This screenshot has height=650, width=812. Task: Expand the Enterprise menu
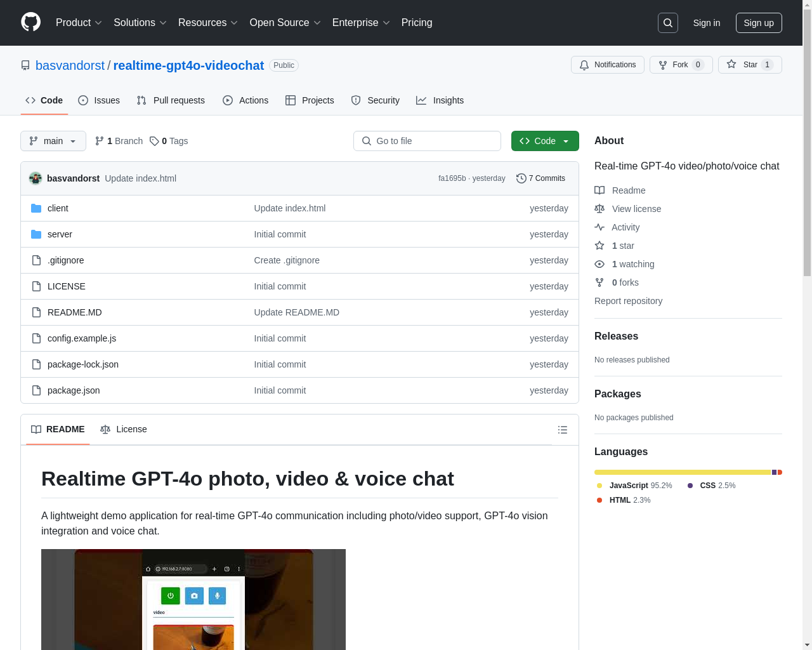coord(361,23)
